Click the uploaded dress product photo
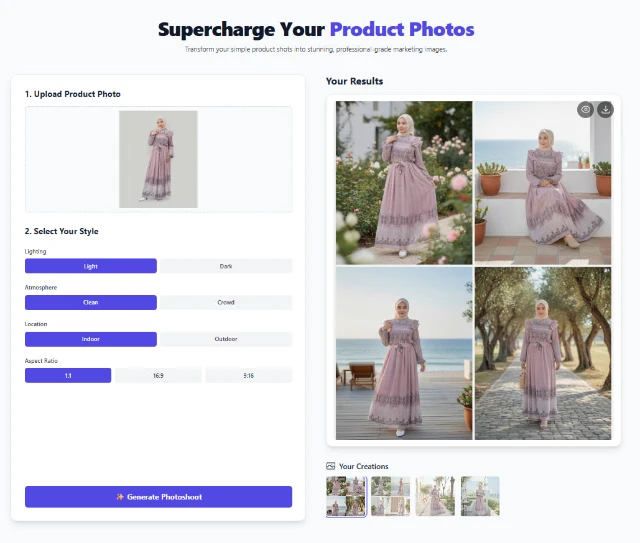This screenshot has height=543, width=640. (158, 159)
